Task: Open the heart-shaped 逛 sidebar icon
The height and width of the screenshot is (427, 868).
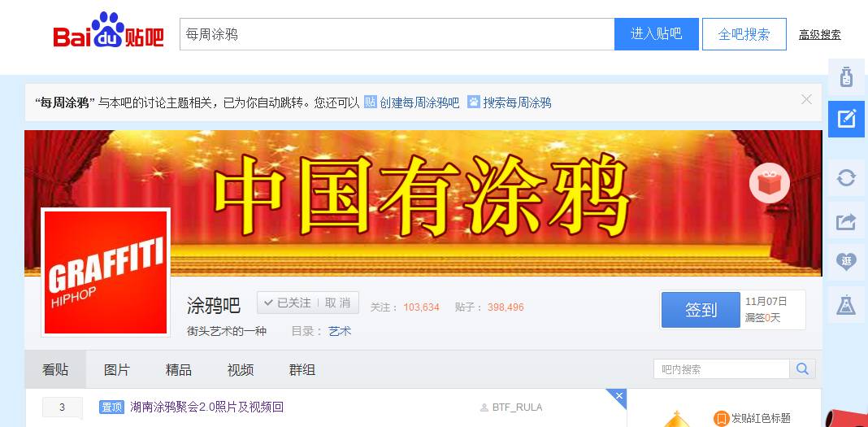Action: (x=846, y=262)
